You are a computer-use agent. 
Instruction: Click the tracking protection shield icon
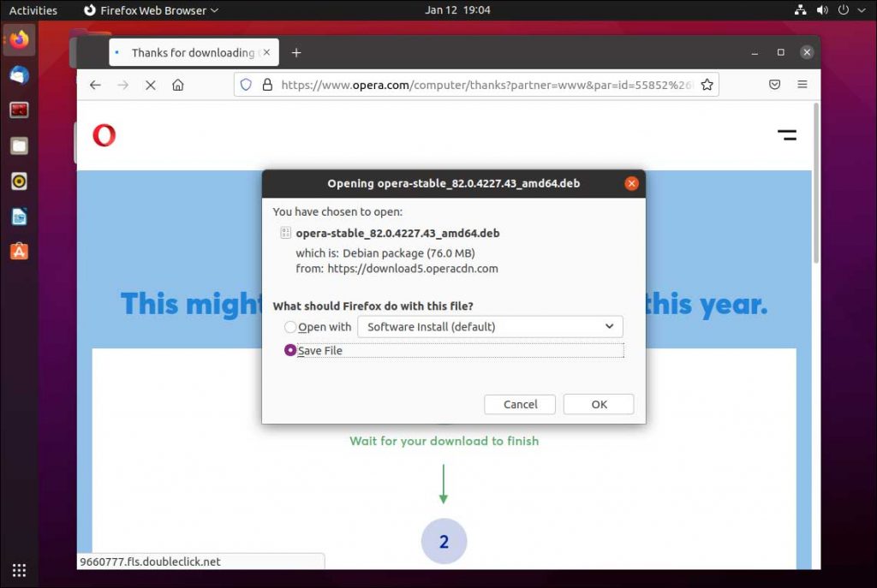(246, 85)
